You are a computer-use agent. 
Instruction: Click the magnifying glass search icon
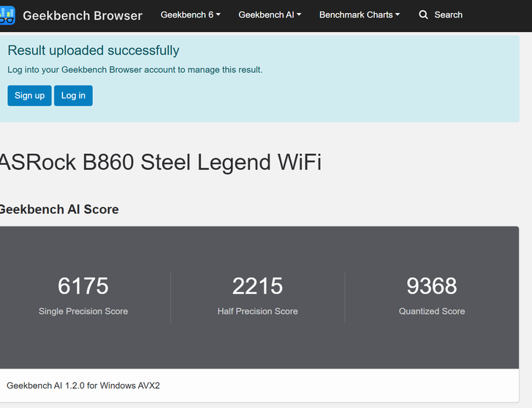pos(423,15)
